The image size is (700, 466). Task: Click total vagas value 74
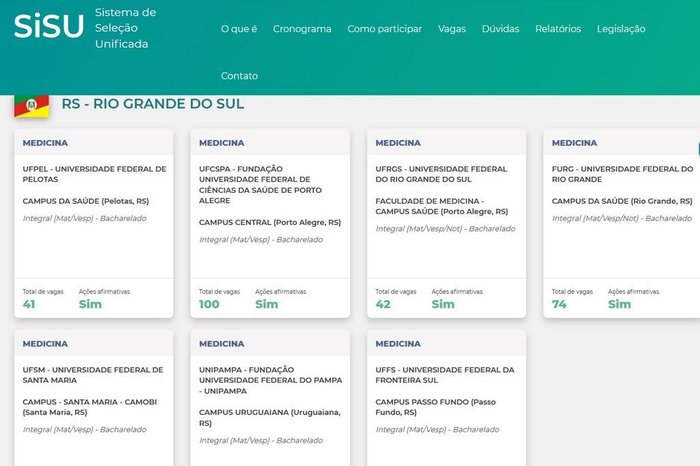pos(559,304)
